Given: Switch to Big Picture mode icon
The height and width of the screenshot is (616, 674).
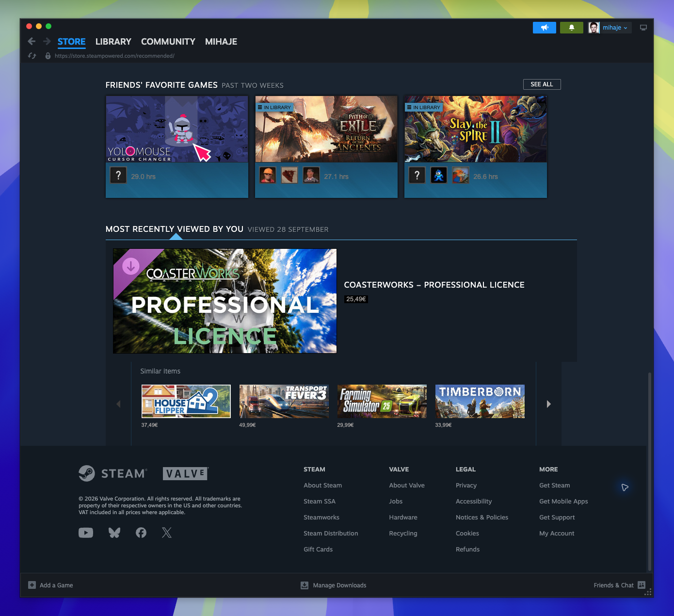Looking at the screenshot, I should click(x=643, y=28).
